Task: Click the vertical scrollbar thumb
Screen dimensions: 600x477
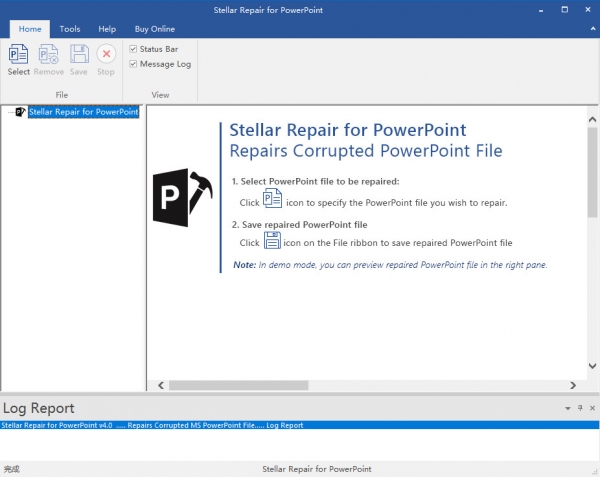Action: (x=592, y=173)
